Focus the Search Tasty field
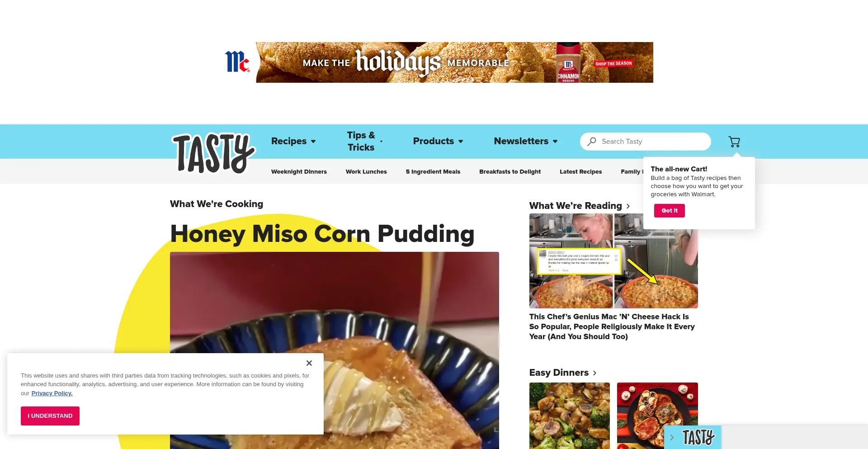The image size is (868, 449). (x=646, y=142)
